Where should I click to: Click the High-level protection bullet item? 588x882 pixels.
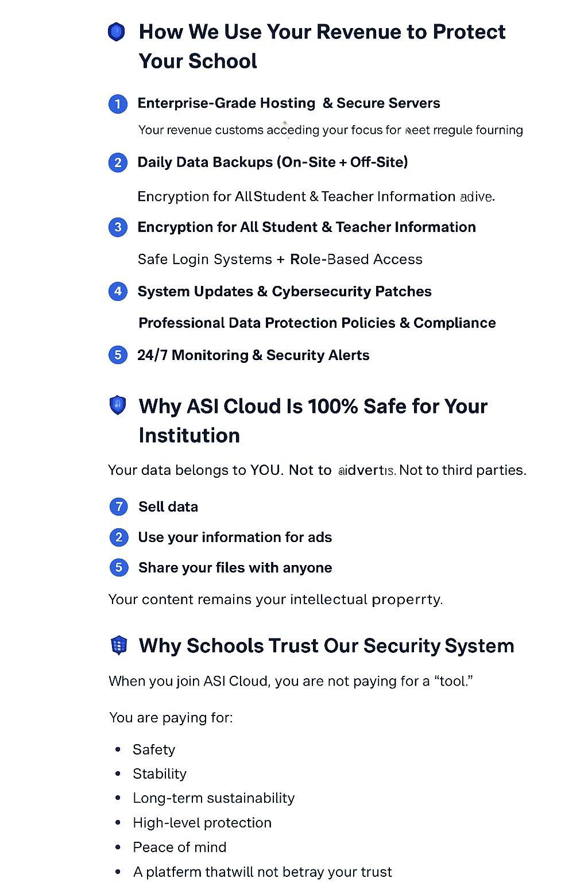coord(202,823)
